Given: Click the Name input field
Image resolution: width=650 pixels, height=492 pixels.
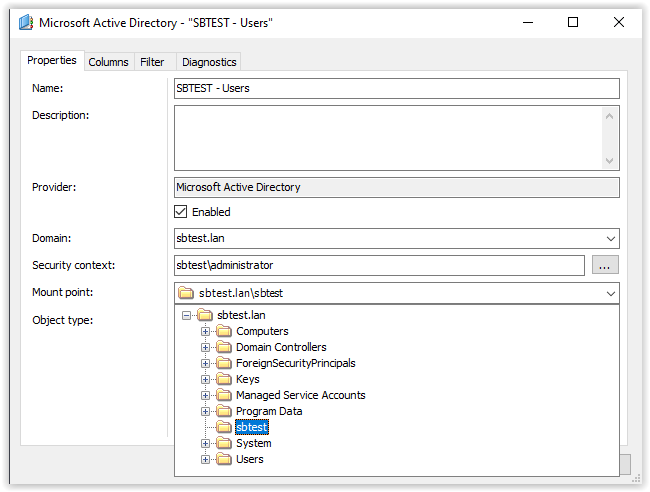Looking at the screenshot, I should coord(397,88).
